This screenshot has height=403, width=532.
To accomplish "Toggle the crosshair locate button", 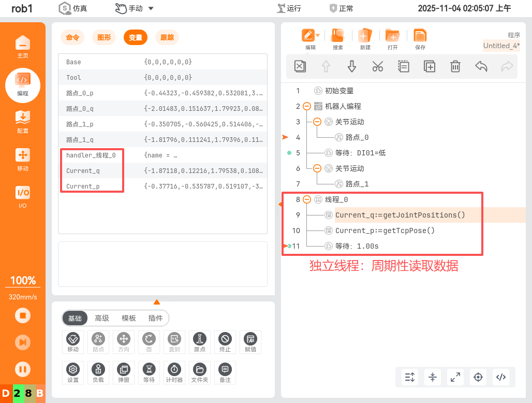I will tap(478, 377).
